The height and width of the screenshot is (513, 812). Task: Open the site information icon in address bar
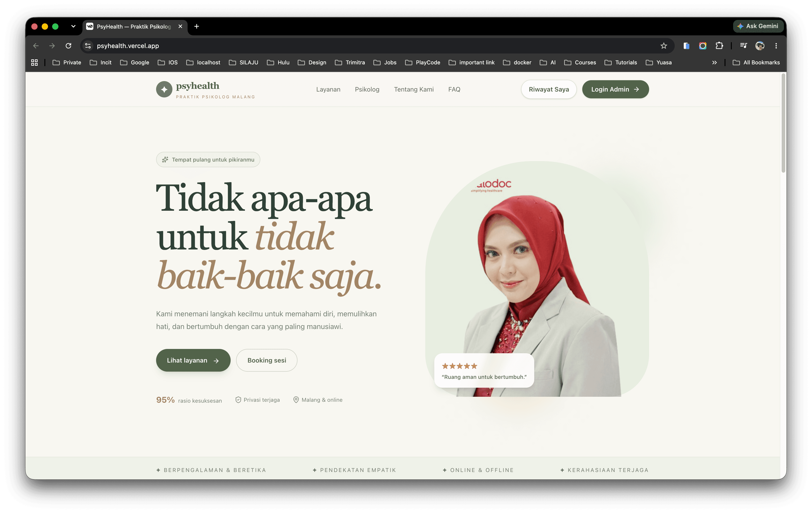[88, 46]
